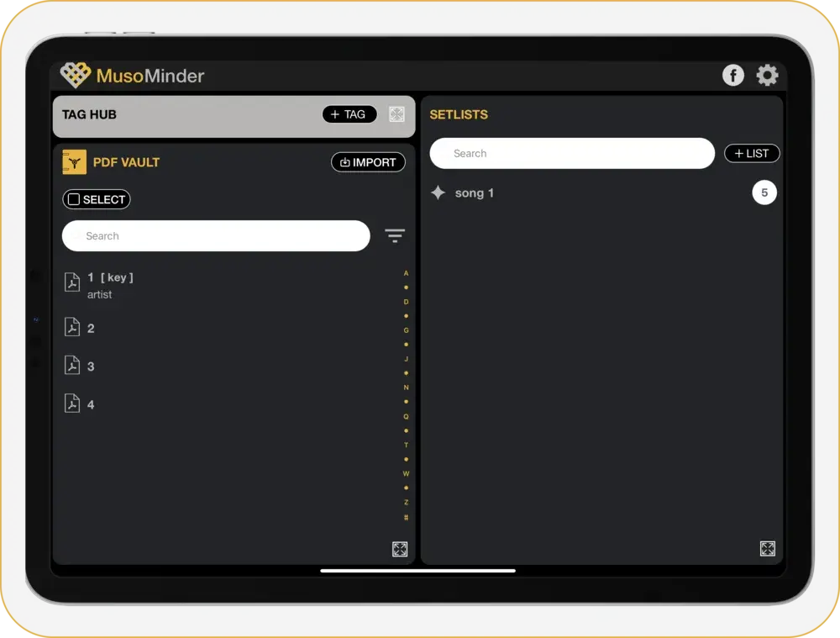Open the settings gear
The image size is (840, 638).
(767, 76)
